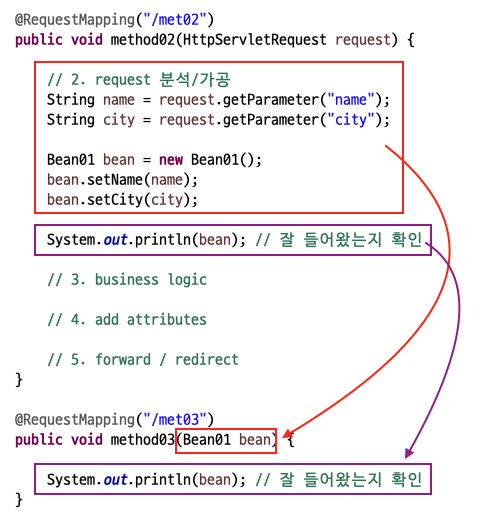Click 'Bean01 bean' parameter of method03

pos(227,440)
